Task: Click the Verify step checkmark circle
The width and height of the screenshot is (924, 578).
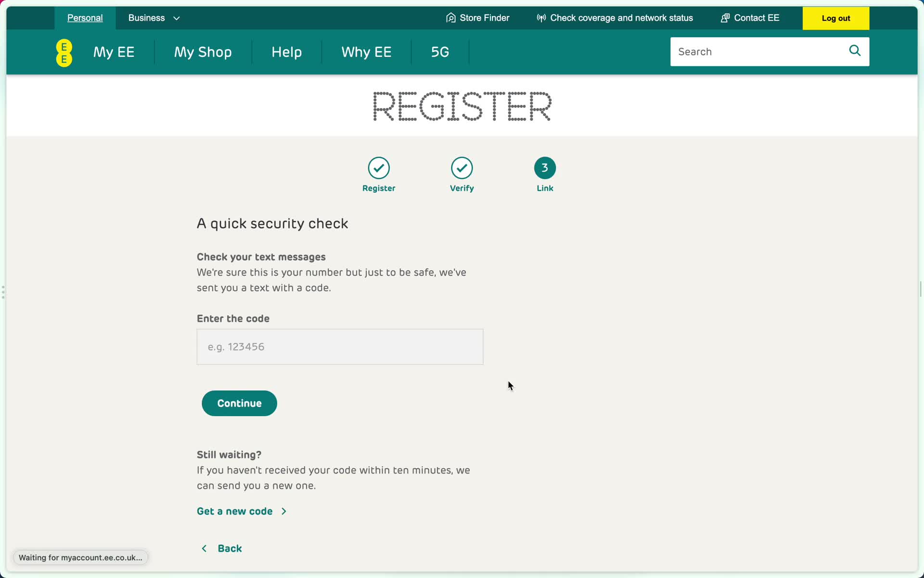Action: [x=462, y=168]
